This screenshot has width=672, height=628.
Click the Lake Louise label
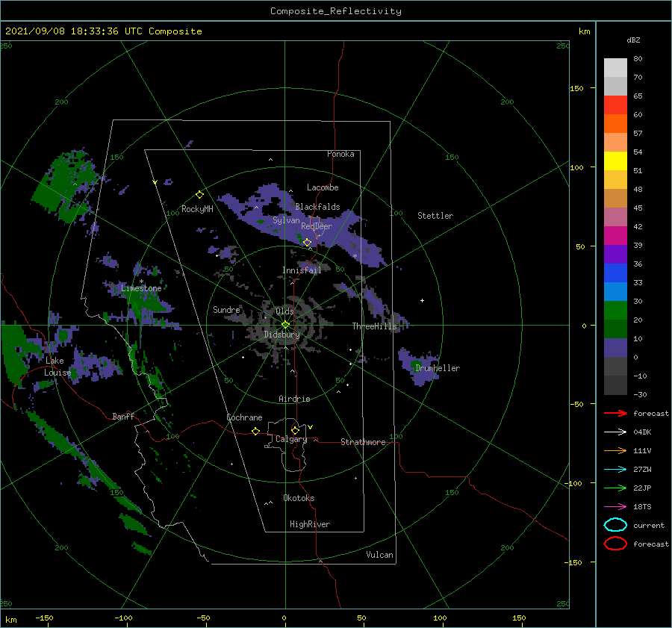[x=57, y=367]
